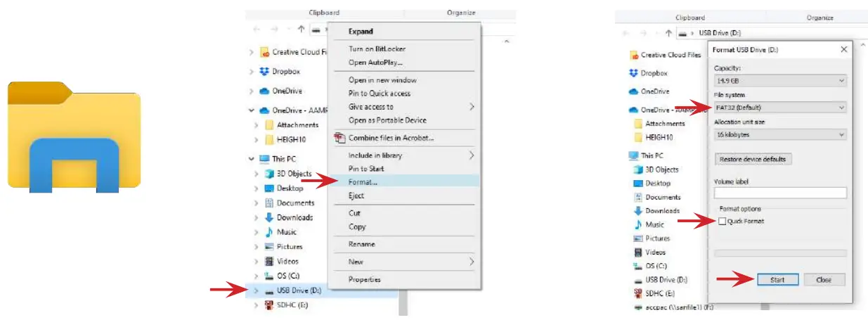Click Attachments folder icon in Format-dialog screenshot
This screenshot has height=320, width=868.
pyautogui.click(x=638, y=124)
